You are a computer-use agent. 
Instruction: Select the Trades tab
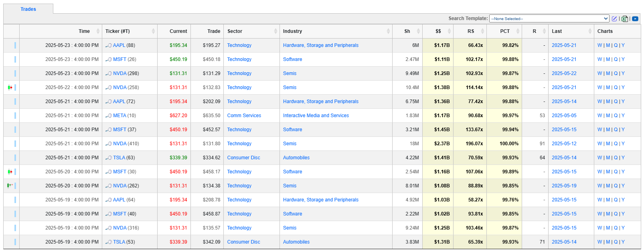point(28,9)
